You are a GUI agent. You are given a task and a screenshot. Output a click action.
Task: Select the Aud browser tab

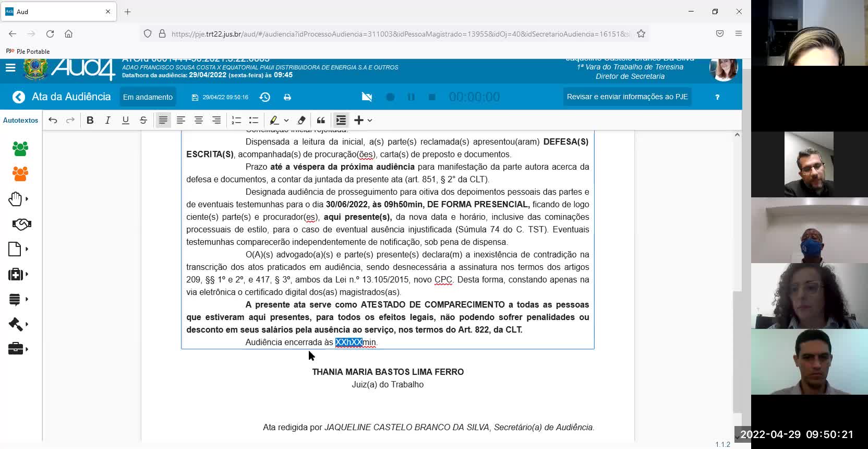[58, 11]
